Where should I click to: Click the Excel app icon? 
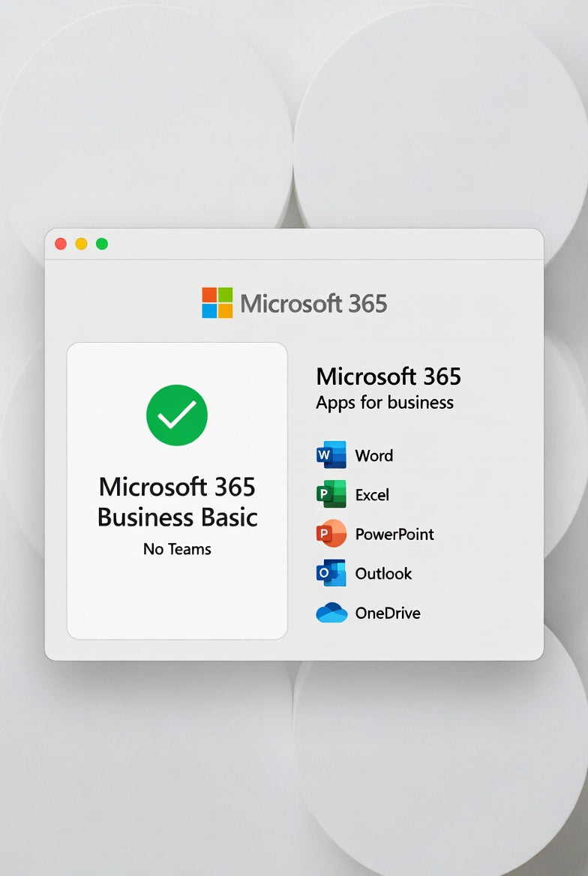pyautogui.click(x=331, y=493)
